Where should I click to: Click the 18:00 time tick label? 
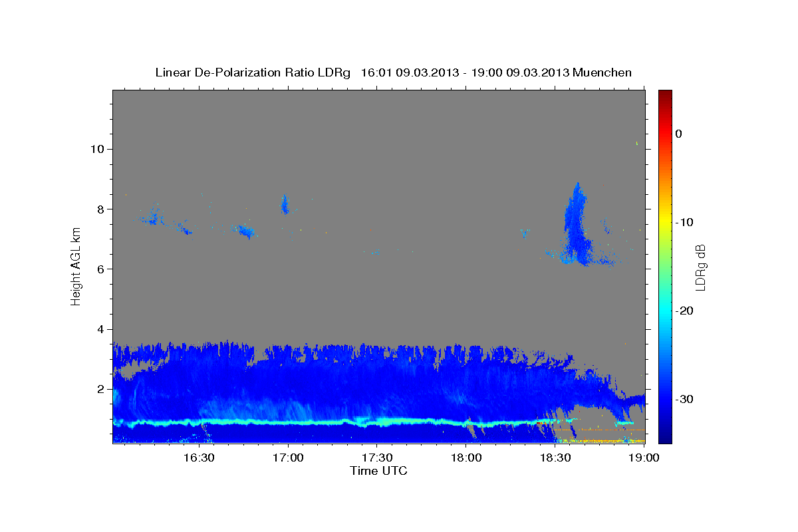(x=466, y=458)
